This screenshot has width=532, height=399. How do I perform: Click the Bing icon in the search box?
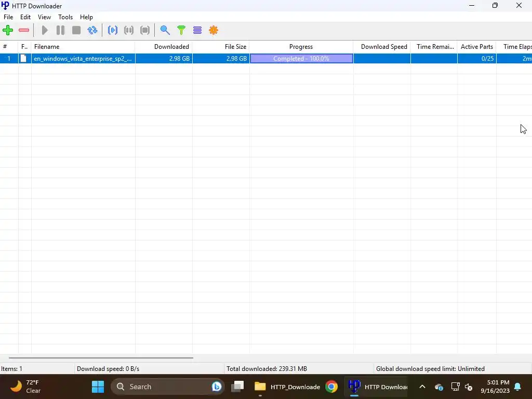tap(217, 387)
